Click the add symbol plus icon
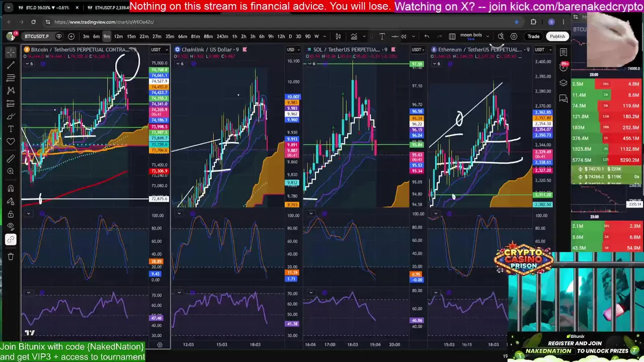 [71, 36]
